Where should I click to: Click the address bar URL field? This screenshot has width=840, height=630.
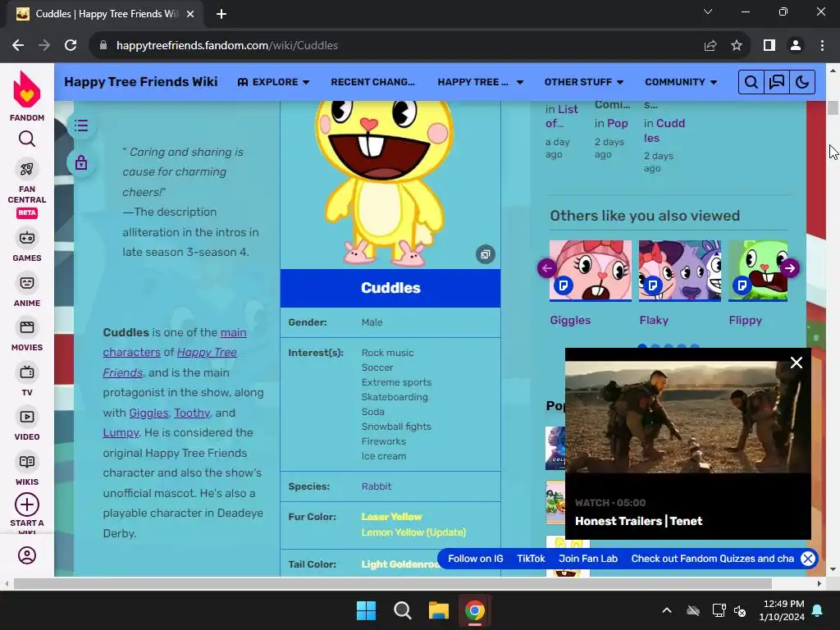click(x=396, y=45)
